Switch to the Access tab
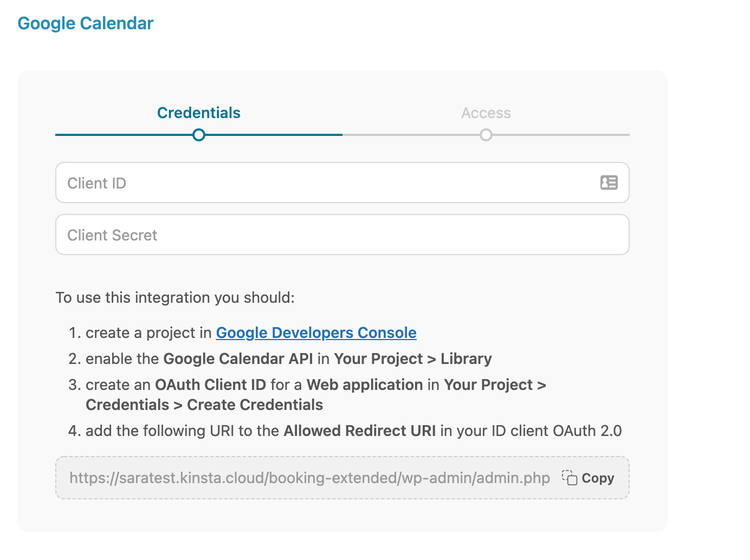Viewport: 750px width, 560px height. click(x=486, y=113)
